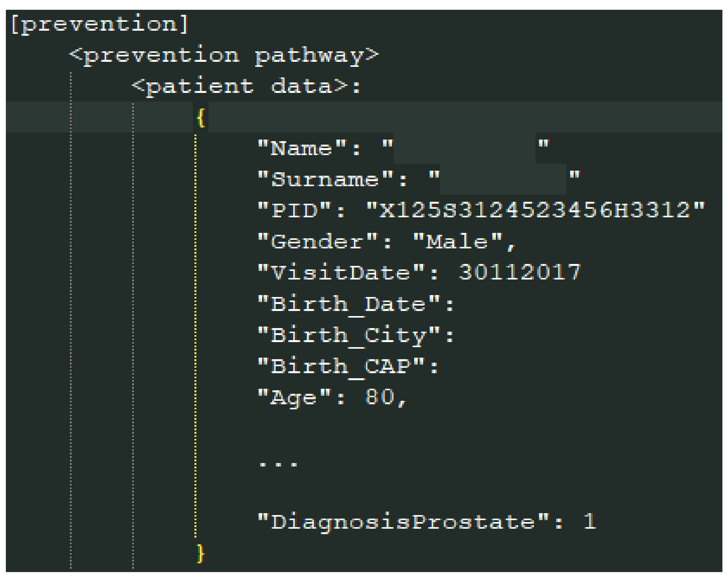
Task: Click the PID value X125S3124523456H3312
Action: (x=535, y=211)
